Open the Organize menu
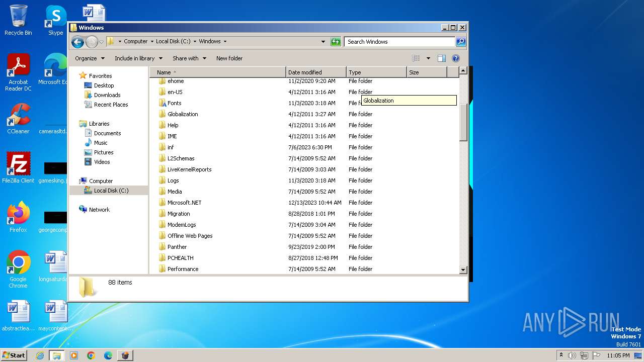Screen dimensions: 644x362 click(90, 58)
